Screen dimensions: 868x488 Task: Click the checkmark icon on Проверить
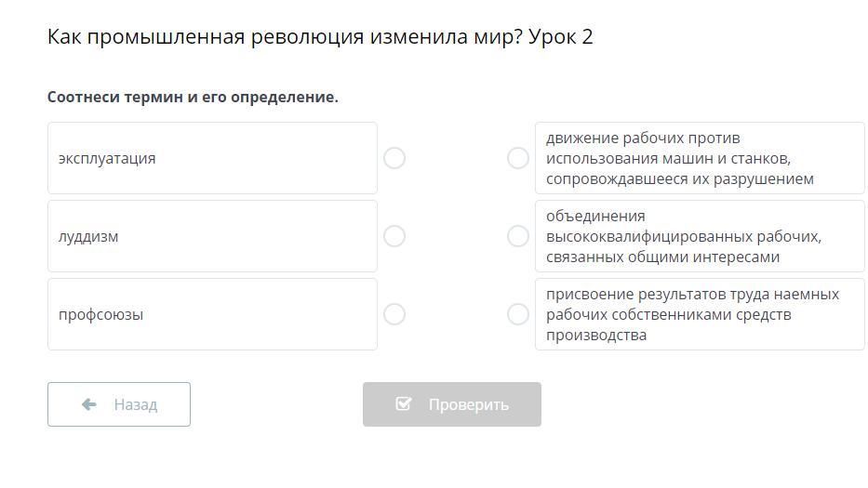tap(404, 404)
